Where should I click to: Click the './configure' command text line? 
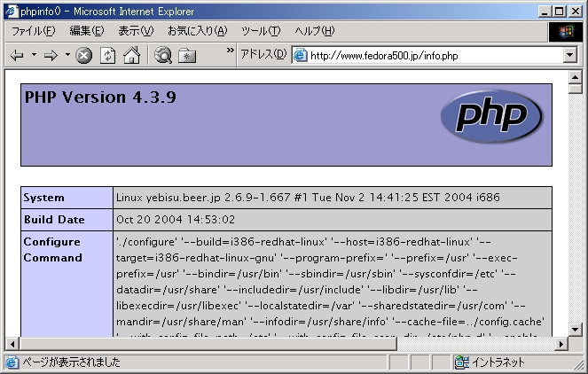(x=303, y=242)
